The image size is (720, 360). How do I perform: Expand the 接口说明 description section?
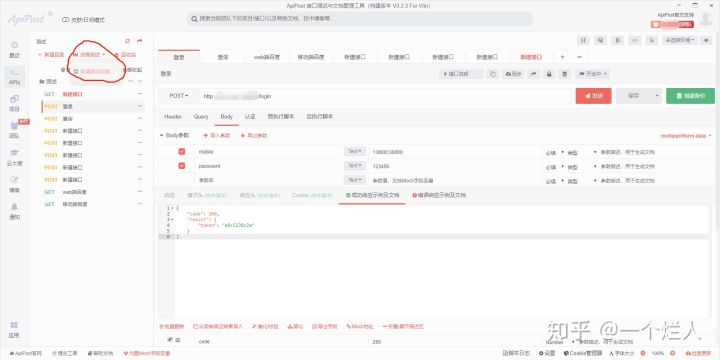pyautogui.click(x=461, y=74)
